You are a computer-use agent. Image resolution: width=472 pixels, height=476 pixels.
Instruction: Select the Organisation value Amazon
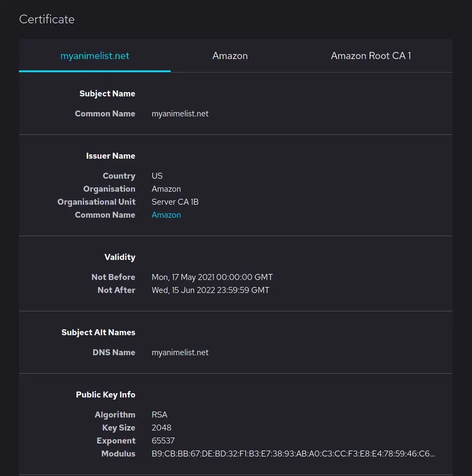click(166, 189)
